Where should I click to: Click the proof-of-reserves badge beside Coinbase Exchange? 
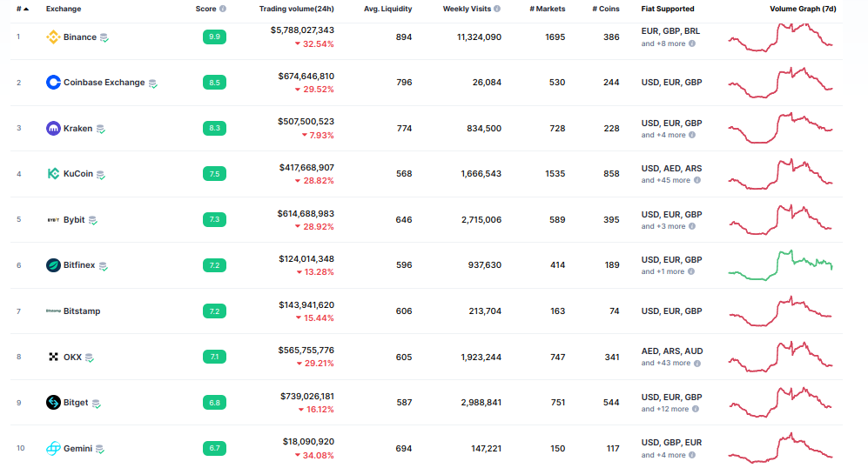click(152, 84)
